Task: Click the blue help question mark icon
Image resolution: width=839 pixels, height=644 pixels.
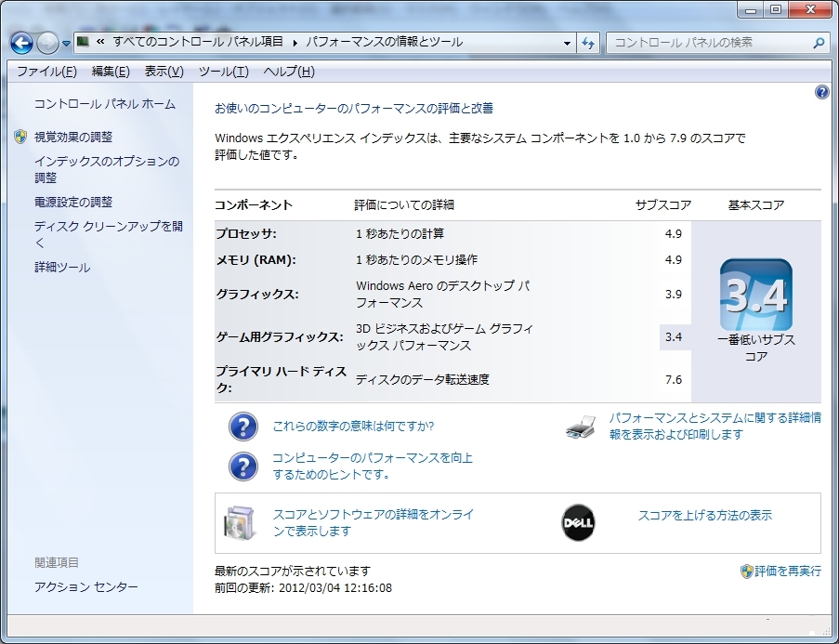Action: point(821,92)
